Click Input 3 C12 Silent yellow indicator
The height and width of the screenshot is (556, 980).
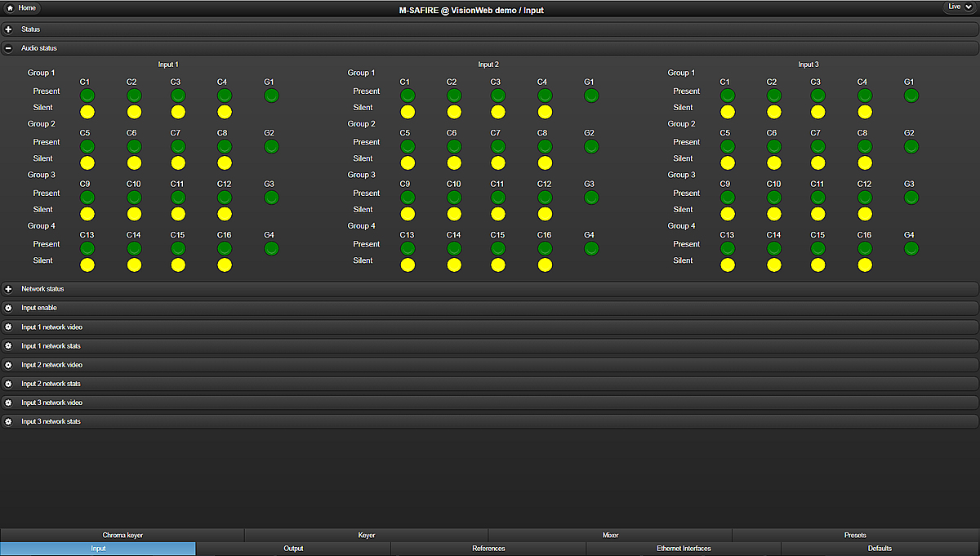click(x=865, y=214)
